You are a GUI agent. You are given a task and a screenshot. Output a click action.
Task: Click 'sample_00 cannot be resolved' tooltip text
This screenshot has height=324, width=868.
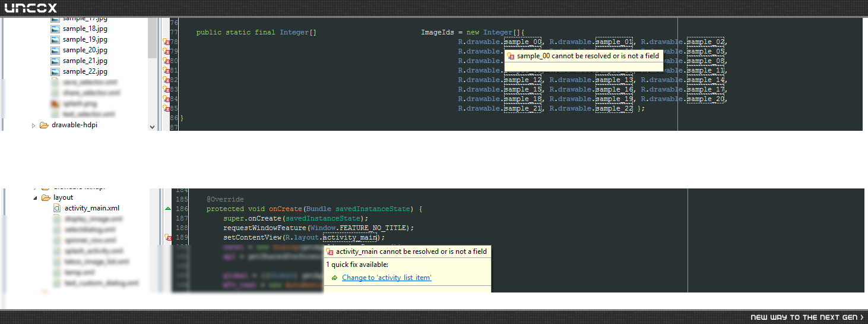tap(588, 56)
